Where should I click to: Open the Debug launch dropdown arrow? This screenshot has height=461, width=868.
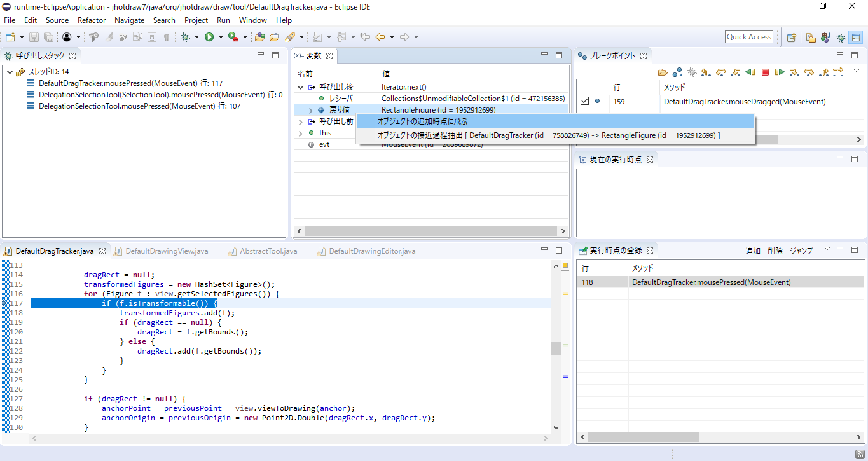[x=197, y=37]
